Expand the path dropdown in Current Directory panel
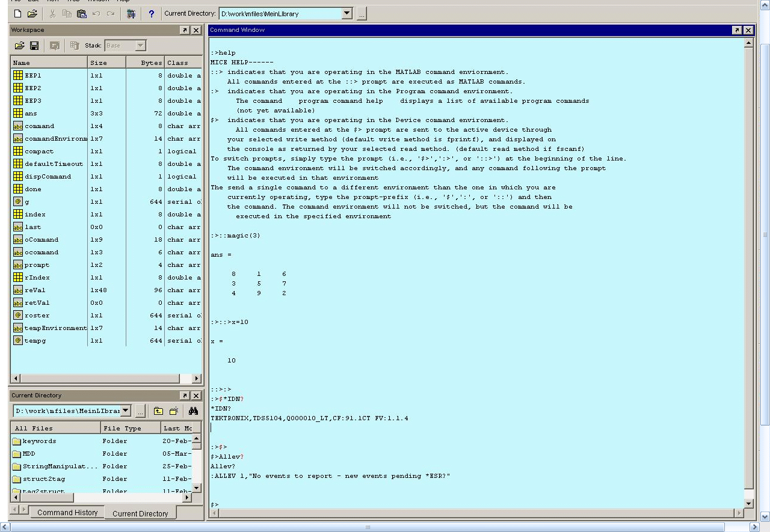The width and height of the screenshot is (770, 532). pyautogui.click(x=126, y=411)
